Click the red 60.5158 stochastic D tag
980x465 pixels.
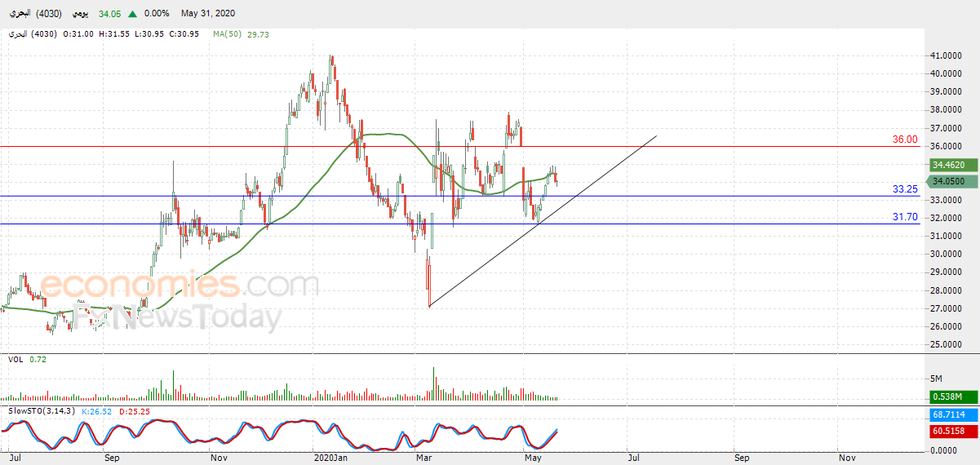[952, 430]
